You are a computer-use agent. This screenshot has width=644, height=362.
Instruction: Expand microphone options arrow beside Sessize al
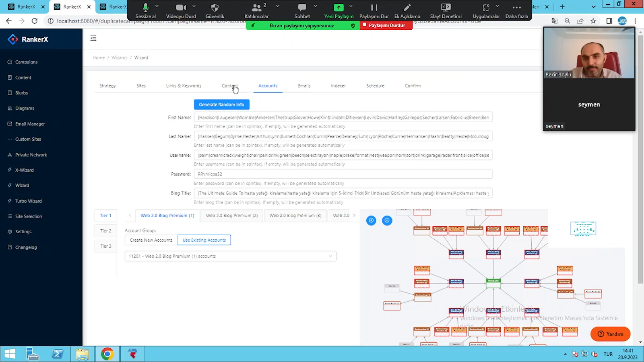(x=157, y=6)
